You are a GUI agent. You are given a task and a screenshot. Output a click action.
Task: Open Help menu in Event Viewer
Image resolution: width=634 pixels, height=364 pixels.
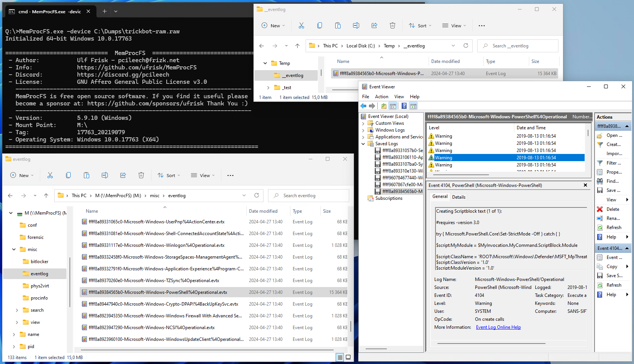pos(415,97)
